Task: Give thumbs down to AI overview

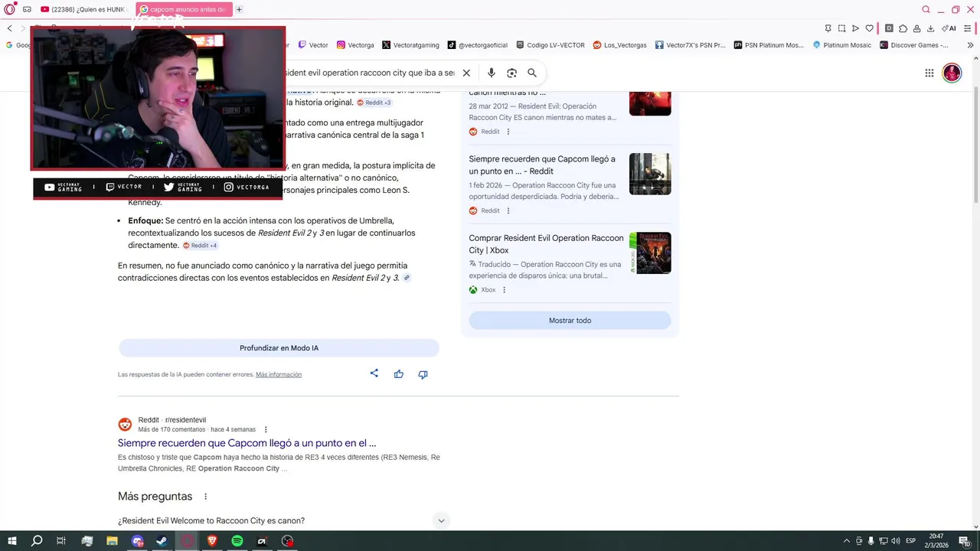Action: pyautogui.click(x=423, y=374)
